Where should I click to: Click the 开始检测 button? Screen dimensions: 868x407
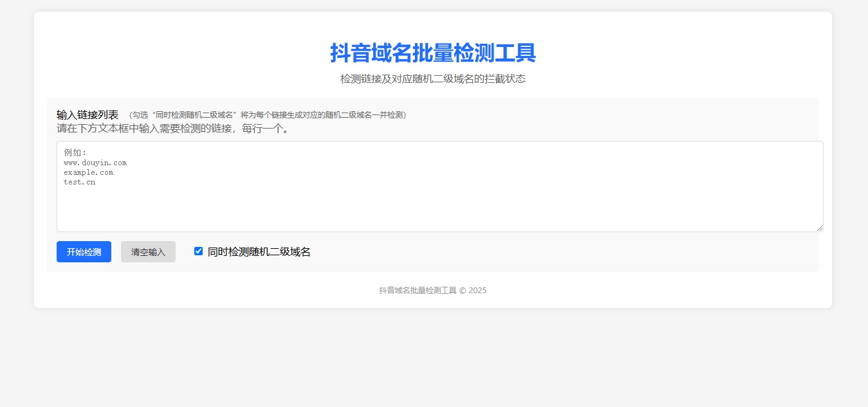tap(84, 252)
